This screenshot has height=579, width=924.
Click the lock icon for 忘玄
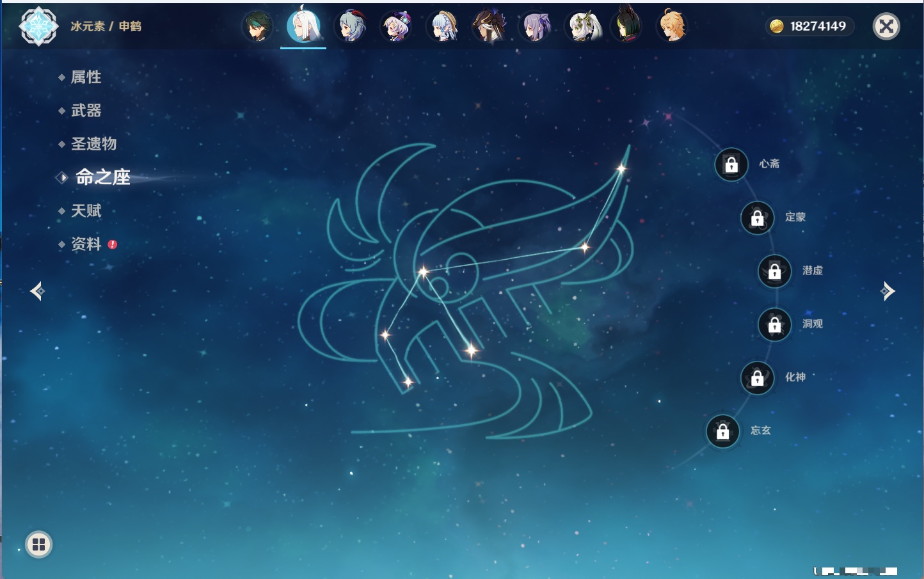click(723, 431)
